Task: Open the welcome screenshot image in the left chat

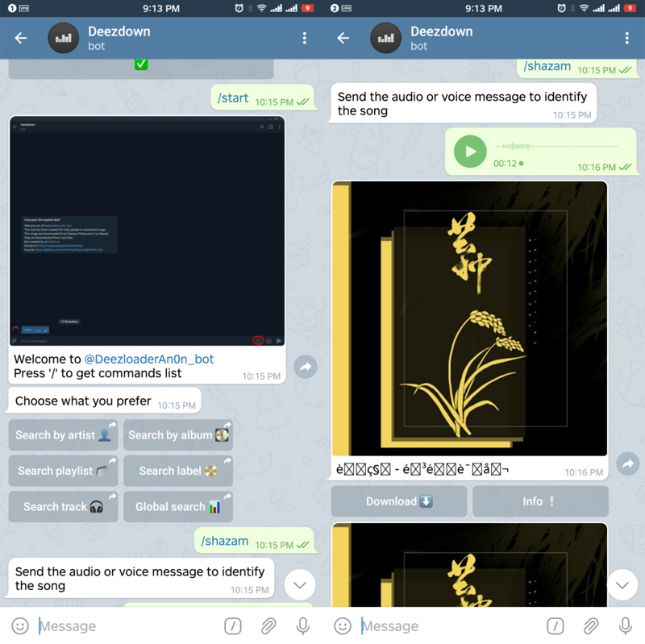Action: [148, 231]
